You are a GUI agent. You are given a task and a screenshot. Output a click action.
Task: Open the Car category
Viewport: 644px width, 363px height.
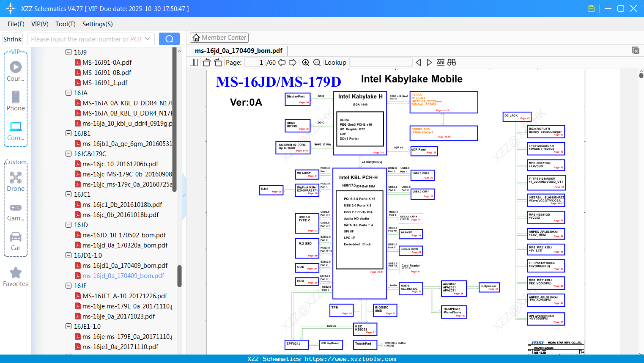(16, 236)
